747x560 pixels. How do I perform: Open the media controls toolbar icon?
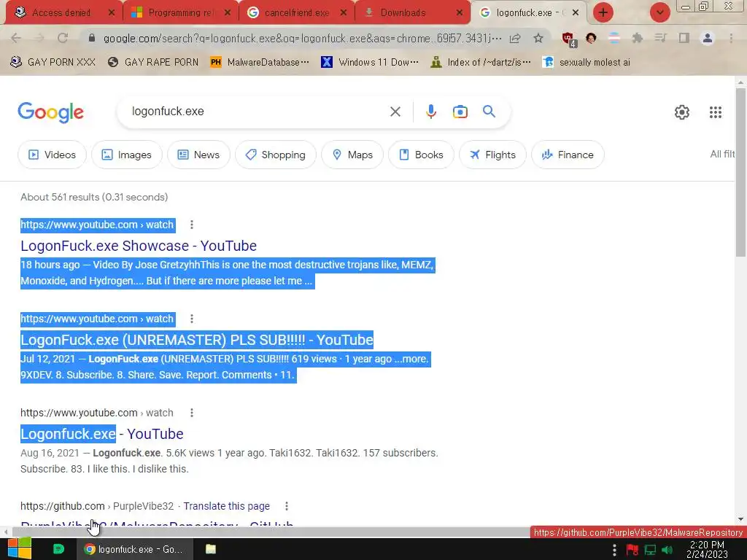660,38
